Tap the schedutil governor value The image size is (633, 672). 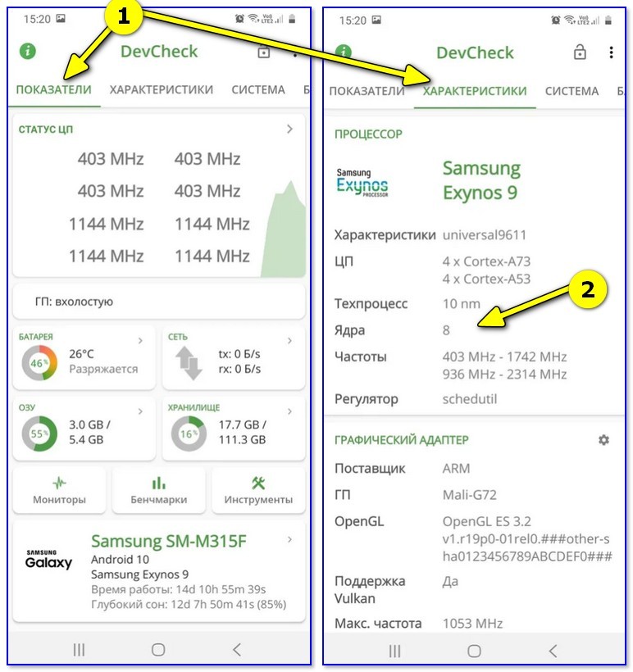[470, 399]
